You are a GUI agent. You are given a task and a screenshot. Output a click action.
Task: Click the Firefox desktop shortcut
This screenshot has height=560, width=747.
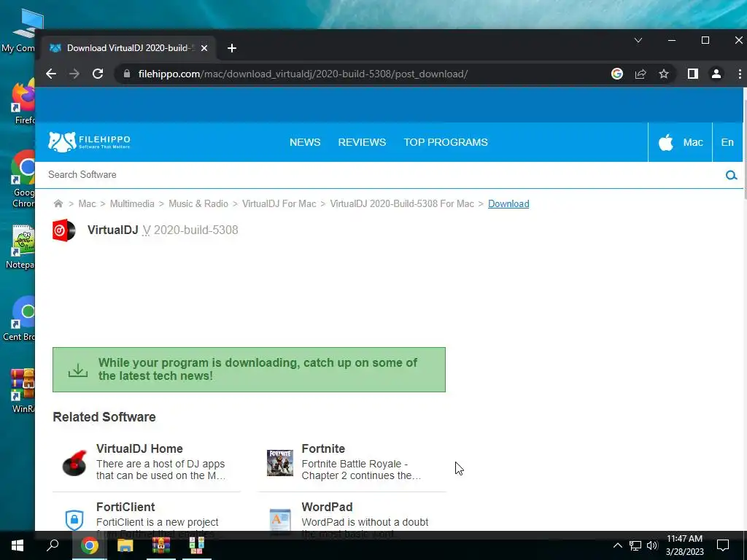pos(23,102)
